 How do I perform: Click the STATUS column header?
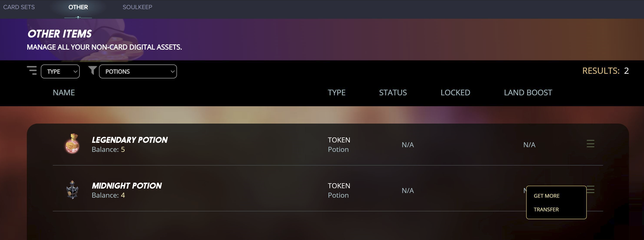pyautogui.click(x=393, y=93)
